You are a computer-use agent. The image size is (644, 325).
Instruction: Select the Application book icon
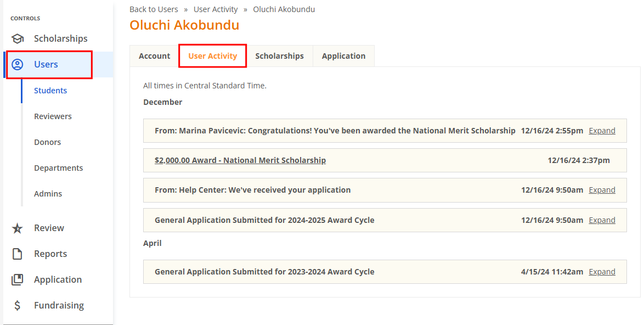click(16, 279)
